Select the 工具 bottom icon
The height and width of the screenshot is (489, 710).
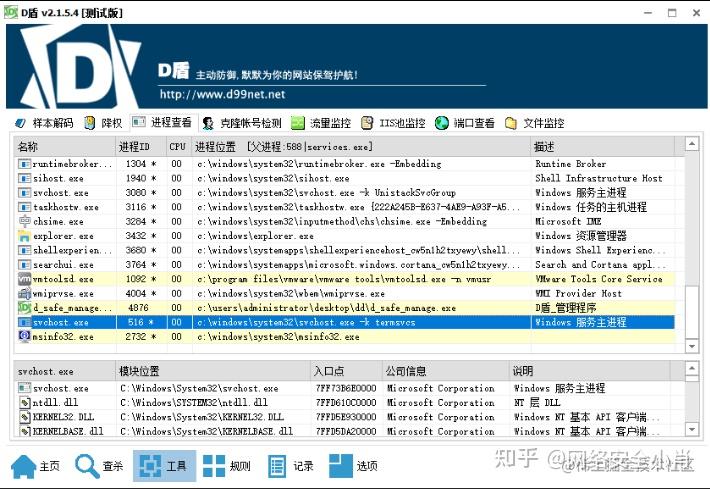[150, 466]
